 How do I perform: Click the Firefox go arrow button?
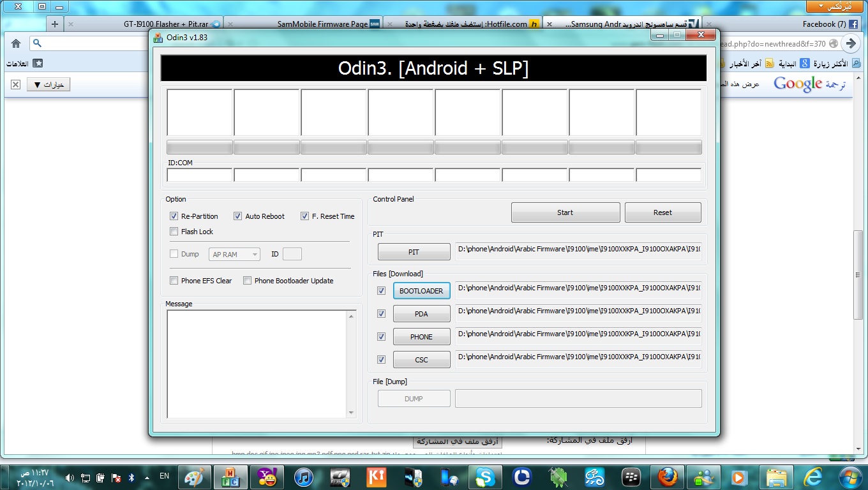coord(849,43)
